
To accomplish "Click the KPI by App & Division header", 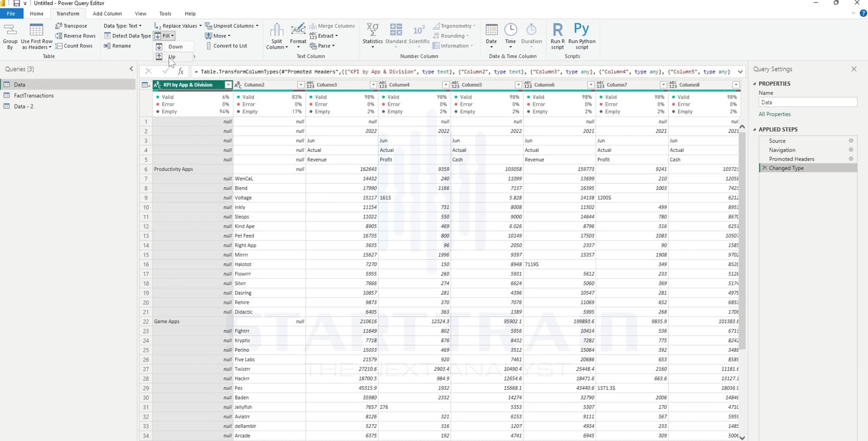I will (192, 85).
